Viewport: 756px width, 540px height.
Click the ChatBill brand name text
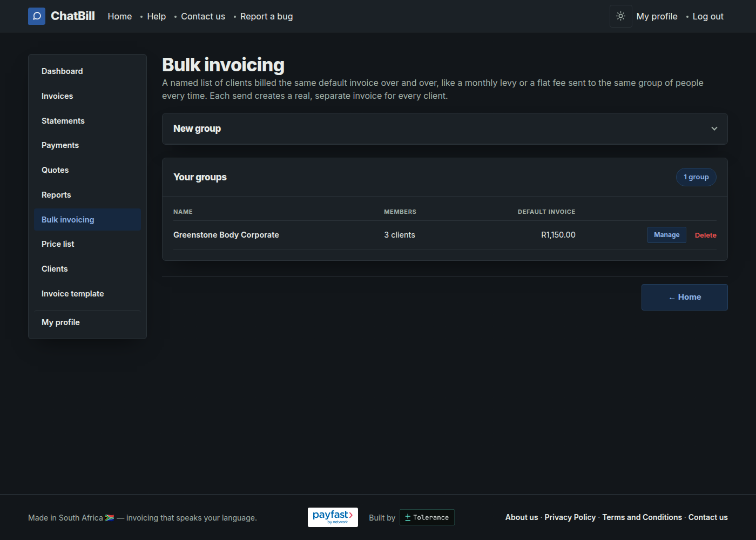click(73, 16)
